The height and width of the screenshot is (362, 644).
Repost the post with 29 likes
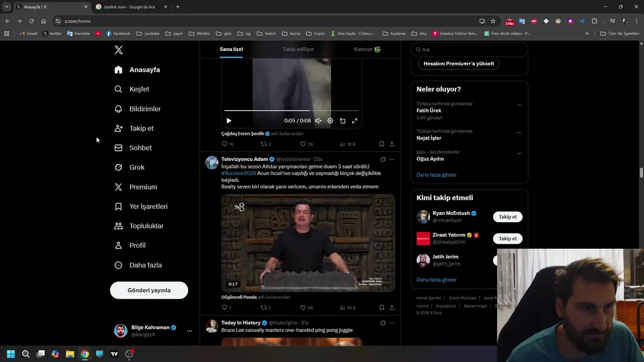pos(266,144)
